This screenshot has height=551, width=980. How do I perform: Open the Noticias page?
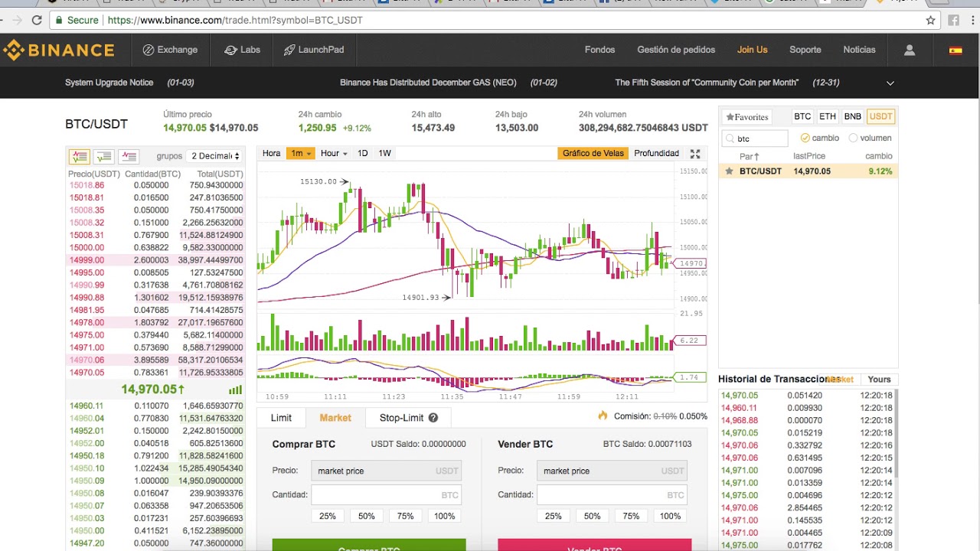tap(859, 50)
